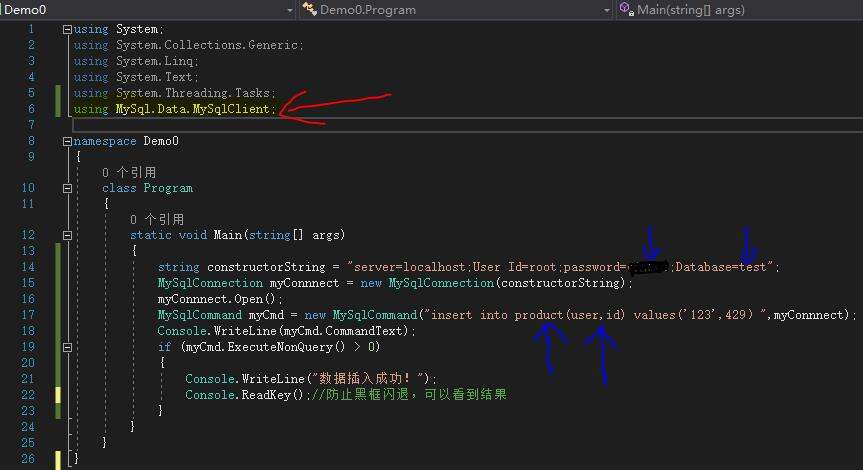Click line number 6 in margin
This screenshot has height=470, width=863.
click(31, 109)
